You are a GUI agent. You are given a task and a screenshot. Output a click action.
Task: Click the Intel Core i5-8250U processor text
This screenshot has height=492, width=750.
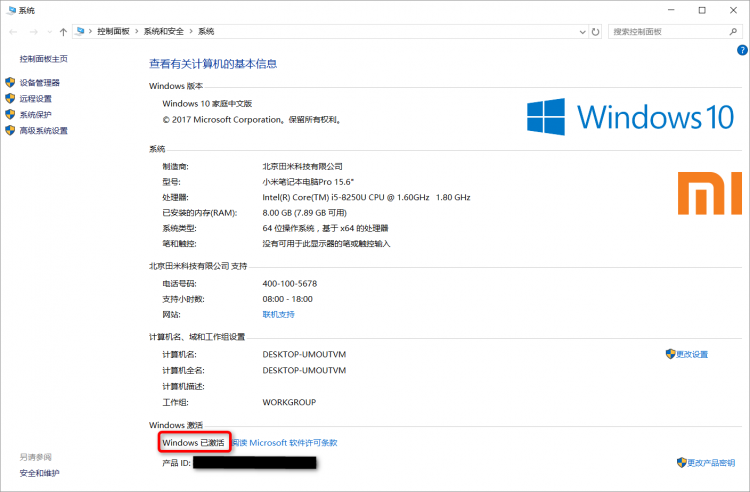[366, 197]
